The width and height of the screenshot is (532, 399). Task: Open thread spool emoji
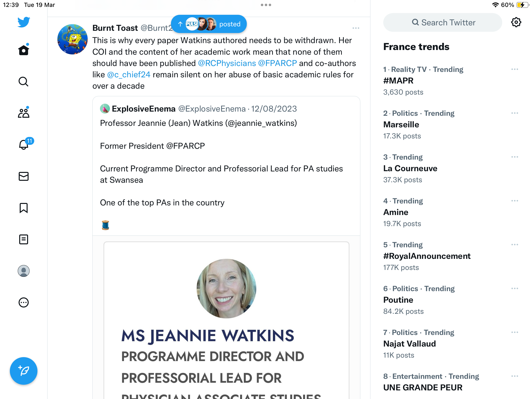105,225
